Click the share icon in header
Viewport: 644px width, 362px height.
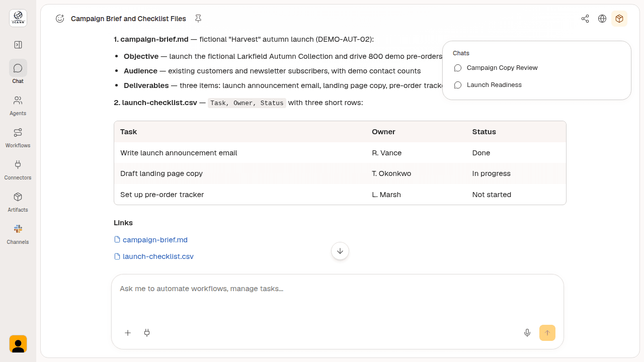tap(585, 19)
